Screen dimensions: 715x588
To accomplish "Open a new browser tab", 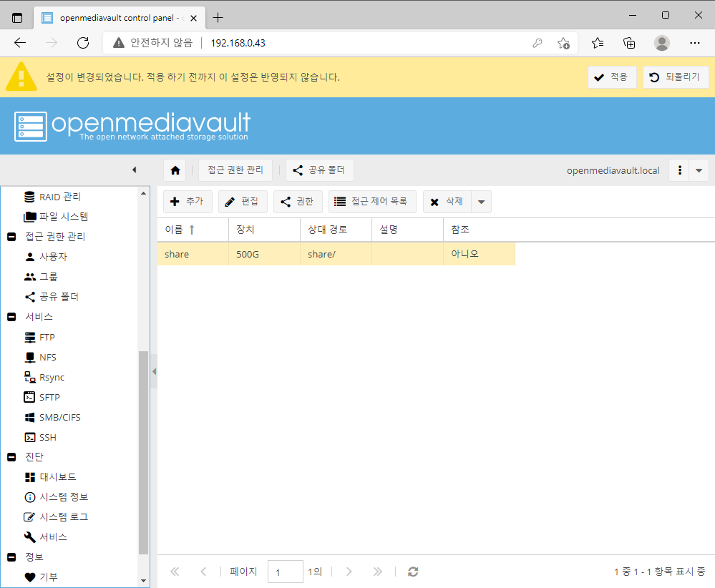I will [218, 18].
